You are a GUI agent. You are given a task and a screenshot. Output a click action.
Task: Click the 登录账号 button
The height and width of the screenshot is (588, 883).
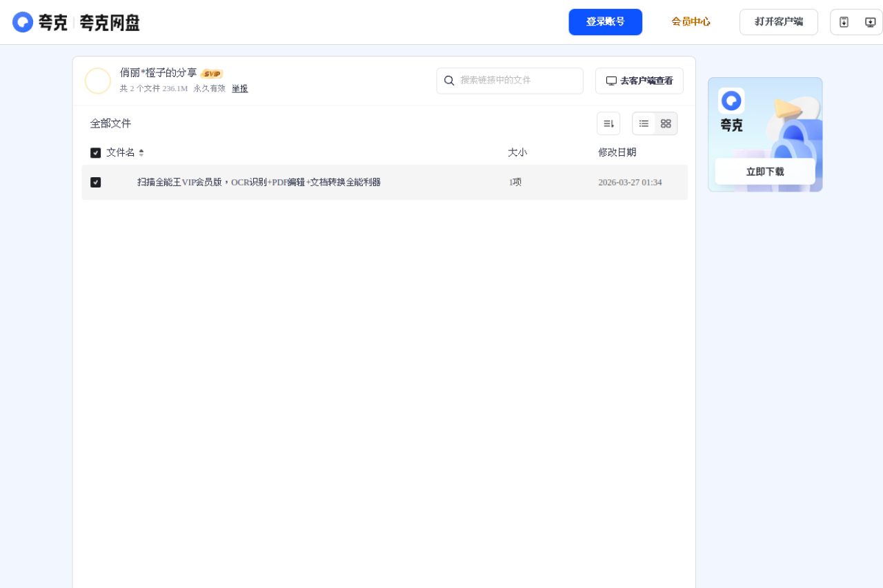605,21
